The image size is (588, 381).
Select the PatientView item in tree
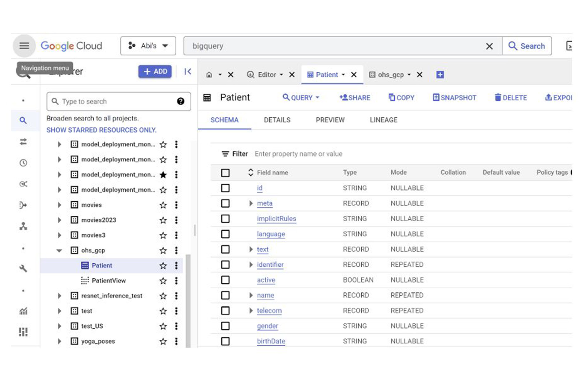tap(108, 281)
